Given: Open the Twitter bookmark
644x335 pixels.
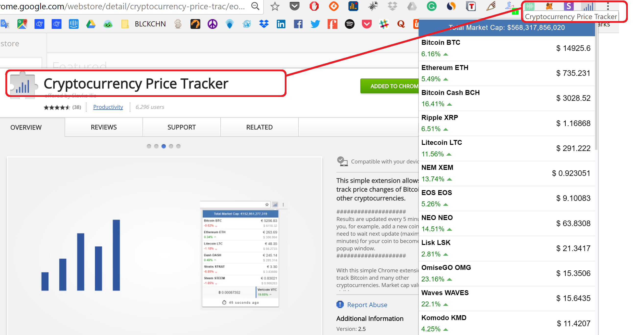Looking at the screenshot, I should [x=315, y=24].
